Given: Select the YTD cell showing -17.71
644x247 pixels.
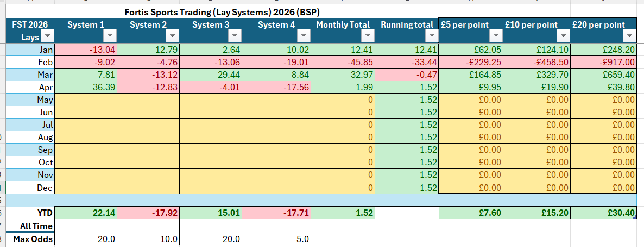Looking at the screenshot, I should (x=276, y=213).
